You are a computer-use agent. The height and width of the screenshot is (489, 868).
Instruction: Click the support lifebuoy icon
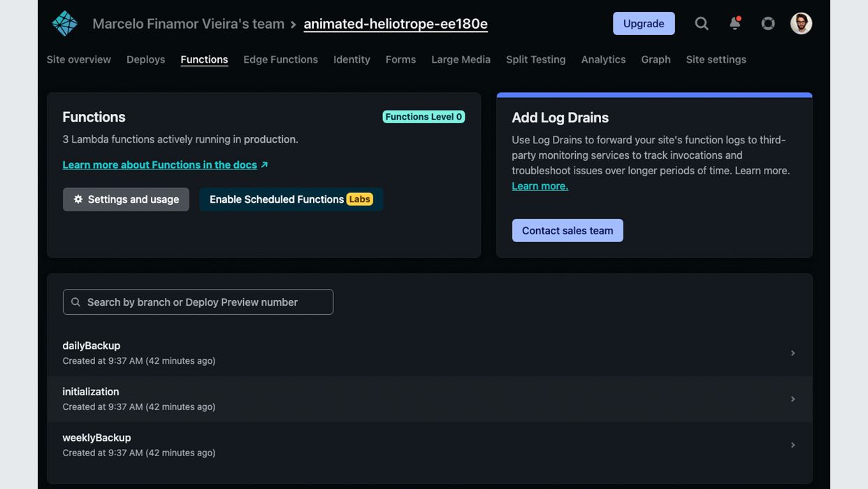point(768,24)
